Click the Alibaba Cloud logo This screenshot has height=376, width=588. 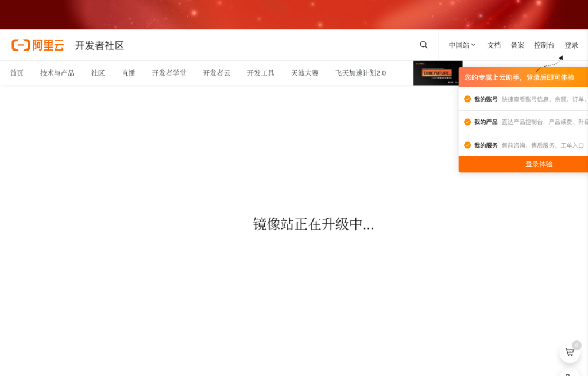click(x=38, y=45)
